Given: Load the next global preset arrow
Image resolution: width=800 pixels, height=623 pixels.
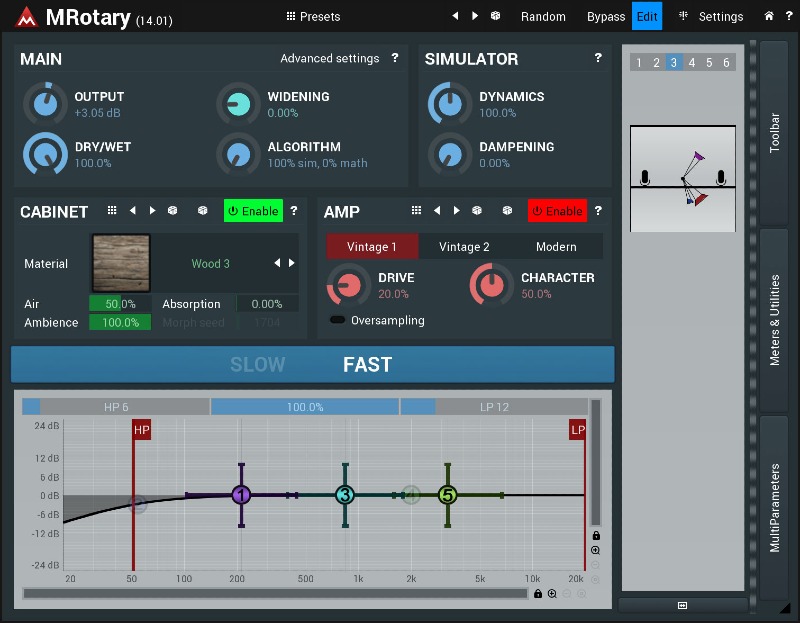Looking at the screenshot, I should (x=475, y=16).
